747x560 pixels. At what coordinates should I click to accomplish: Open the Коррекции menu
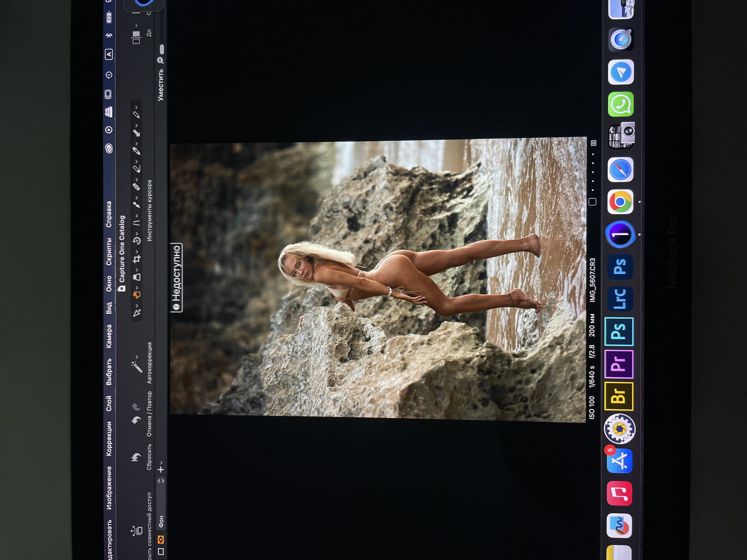(x=109, y=439)
